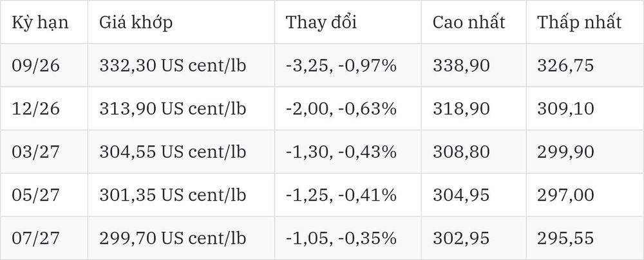Select the 07/27 contract term cell
Image resolution: width=644 pixels, height=260 pixels.
(x=35, y=238)
